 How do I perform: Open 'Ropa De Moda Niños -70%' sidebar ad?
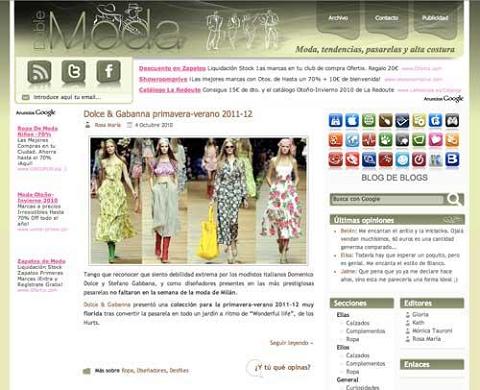[37, 131]
